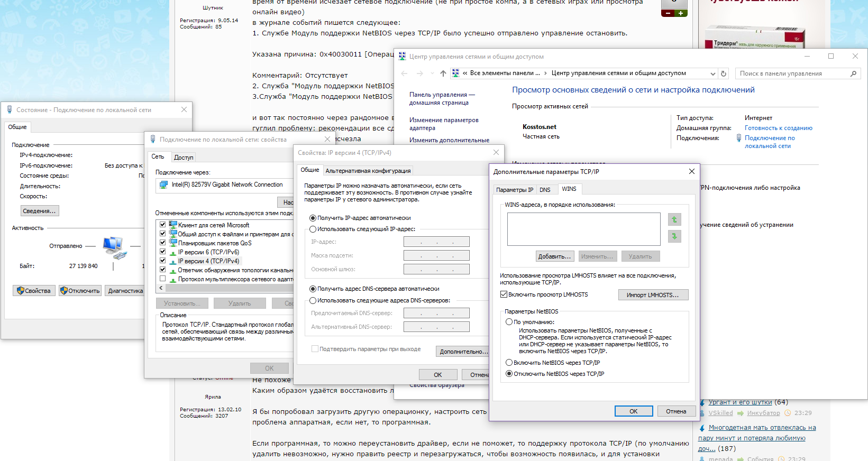Open Дополнительно... in IPv4 properties
This screenshot has height=461, width=868.
click(x=463, y=352)
